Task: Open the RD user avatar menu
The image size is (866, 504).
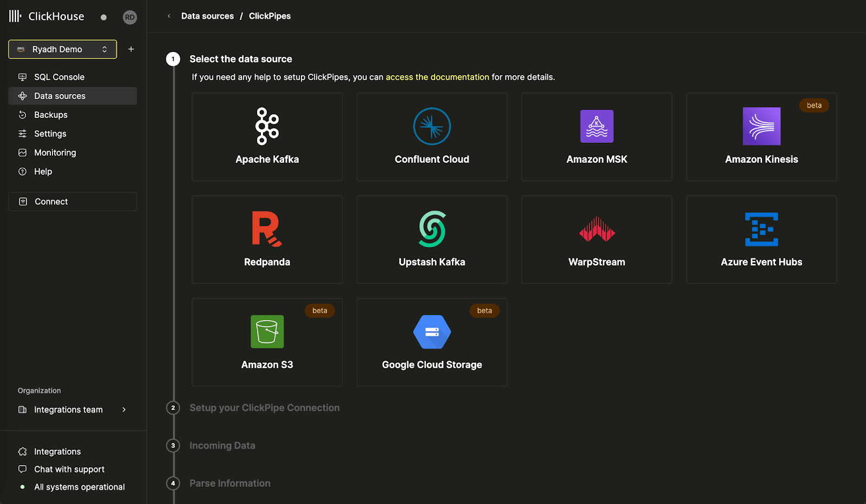Action: point(130,17)
